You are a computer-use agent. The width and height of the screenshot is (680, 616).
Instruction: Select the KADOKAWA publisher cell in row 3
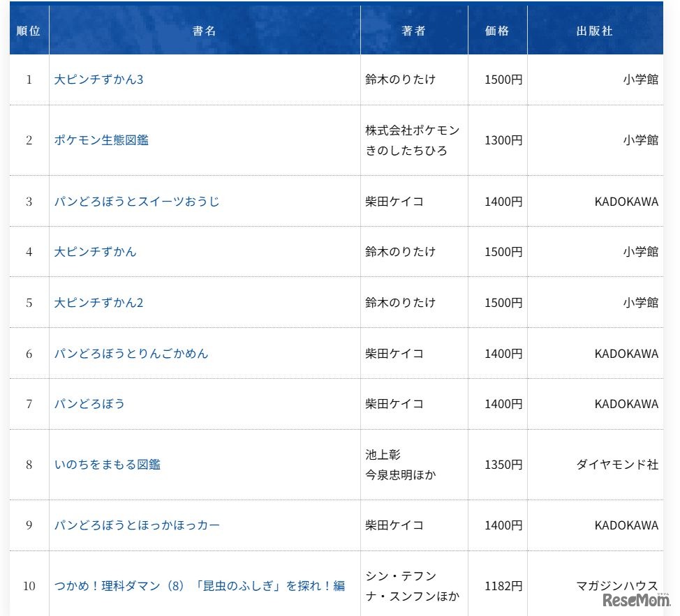[626, 200]
